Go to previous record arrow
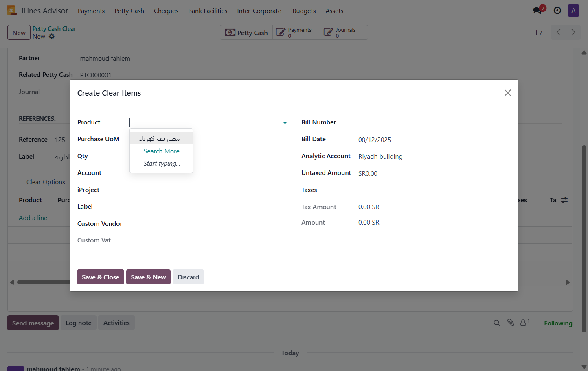This screenshot has width=588, height=371. 559,33
